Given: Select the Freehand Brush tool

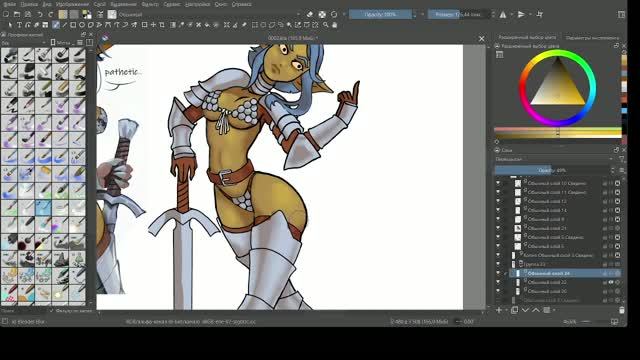Looking at the screenshot, I should click(56, 25).
